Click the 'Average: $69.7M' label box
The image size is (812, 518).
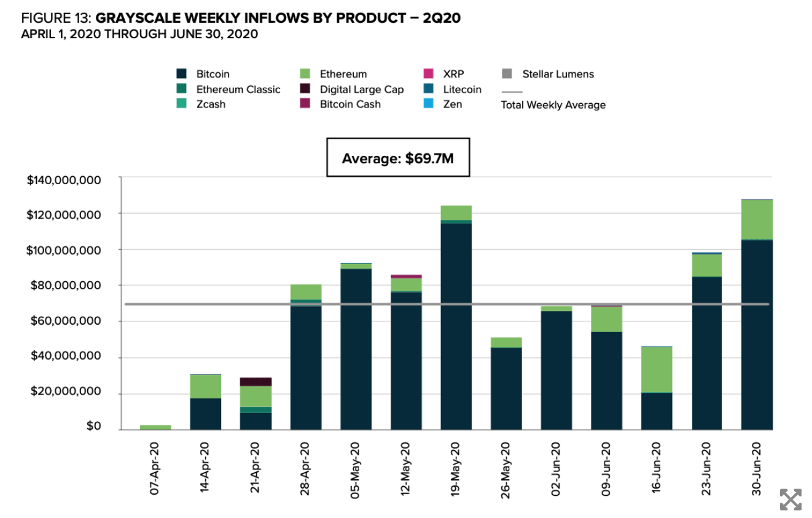(x=398, y=158)
